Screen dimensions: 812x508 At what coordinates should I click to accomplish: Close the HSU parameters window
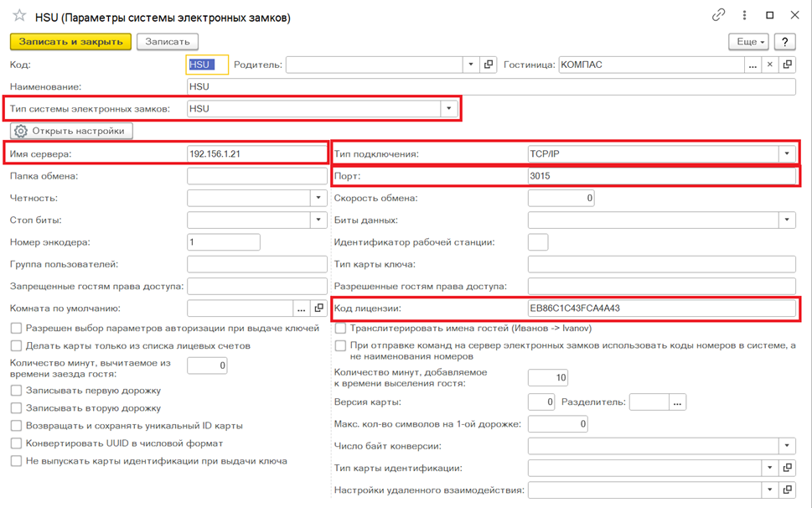tap(794, 15)
